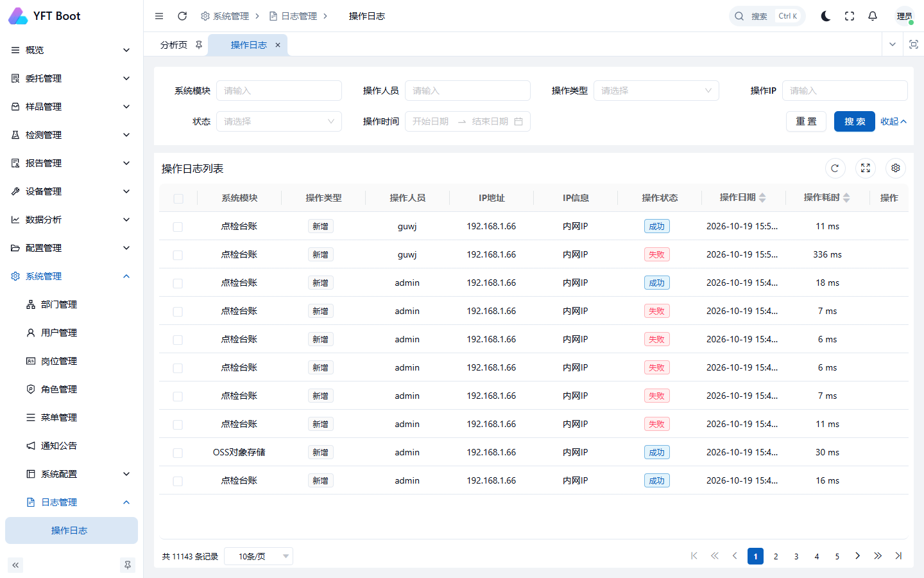The width and height of the screenshot is (924, 578).
Task: Jump to the first page of results
Action: (x=694, y=556)
